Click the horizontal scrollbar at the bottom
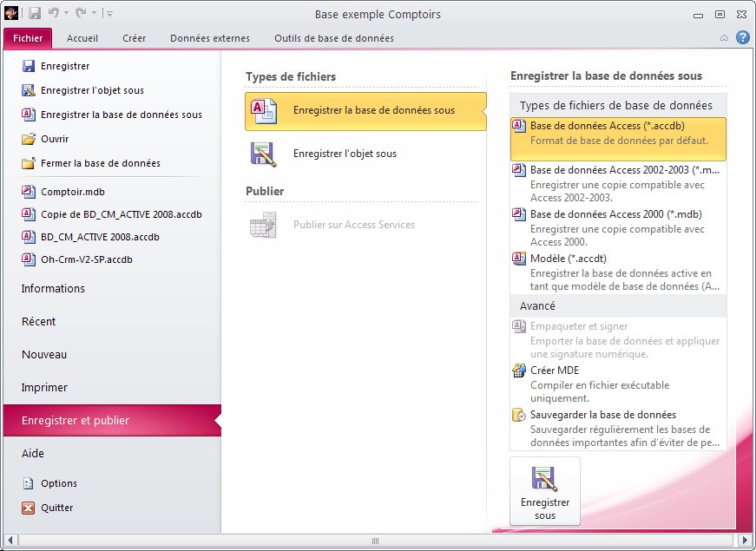 coord(376,541)
